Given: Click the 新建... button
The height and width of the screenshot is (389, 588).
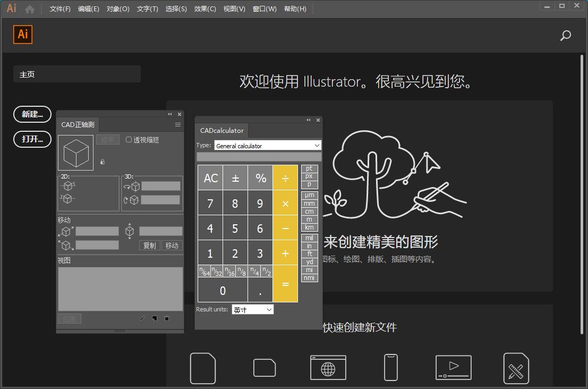Looking at the screenshot, I should tap(32, 114).
